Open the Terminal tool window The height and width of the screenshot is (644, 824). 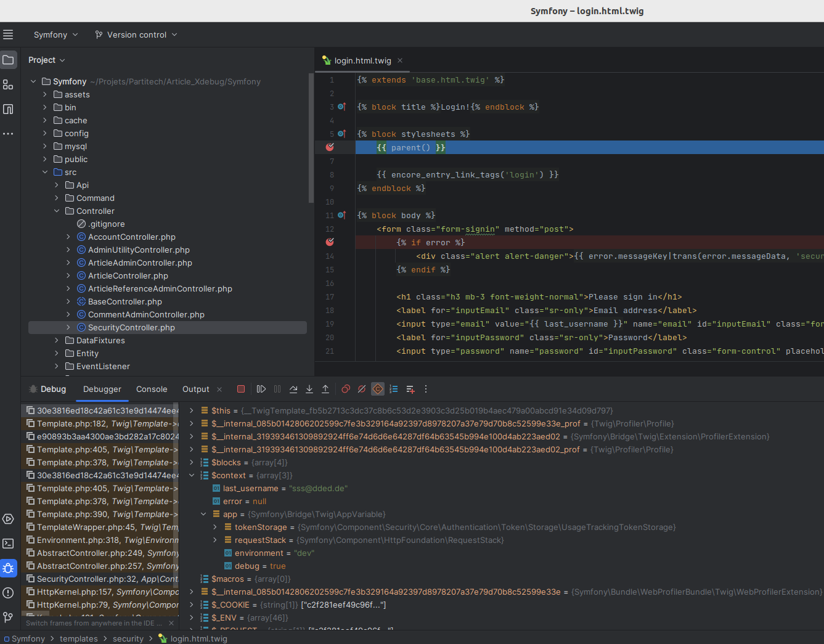[8, 544]
